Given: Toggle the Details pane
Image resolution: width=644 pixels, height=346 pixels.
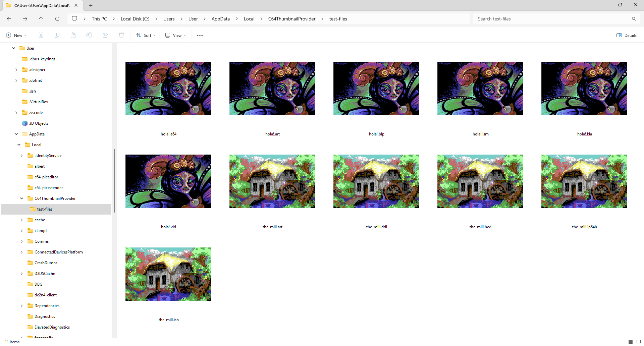Looking at the screenshot, I should pos(627,35).
